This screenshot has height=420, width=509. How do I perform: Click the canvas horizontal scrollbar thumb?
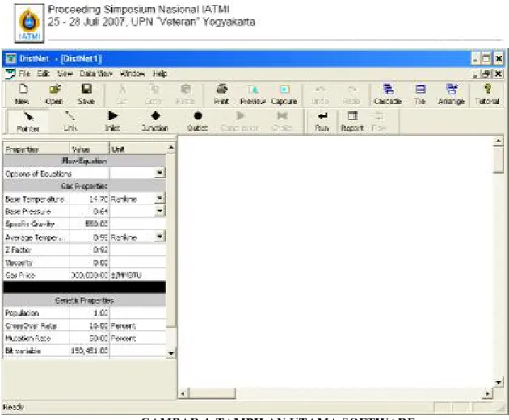tap(212, 393)
